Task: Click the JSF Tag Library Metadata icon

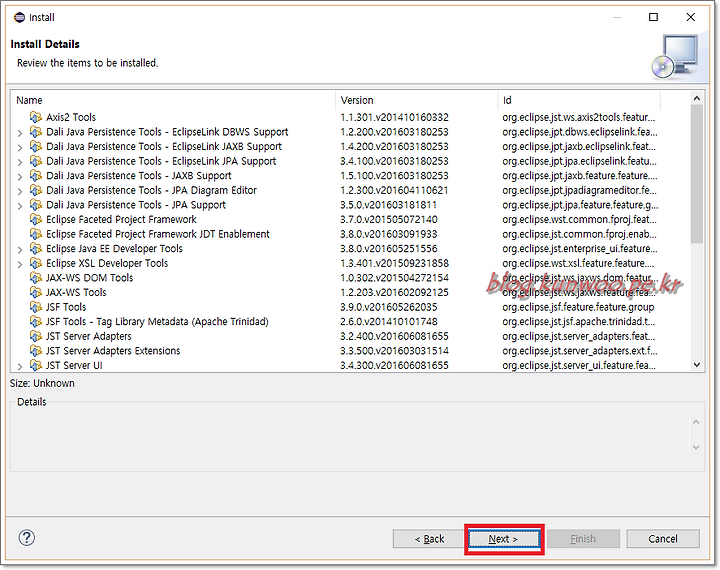Action: [36, 322]
